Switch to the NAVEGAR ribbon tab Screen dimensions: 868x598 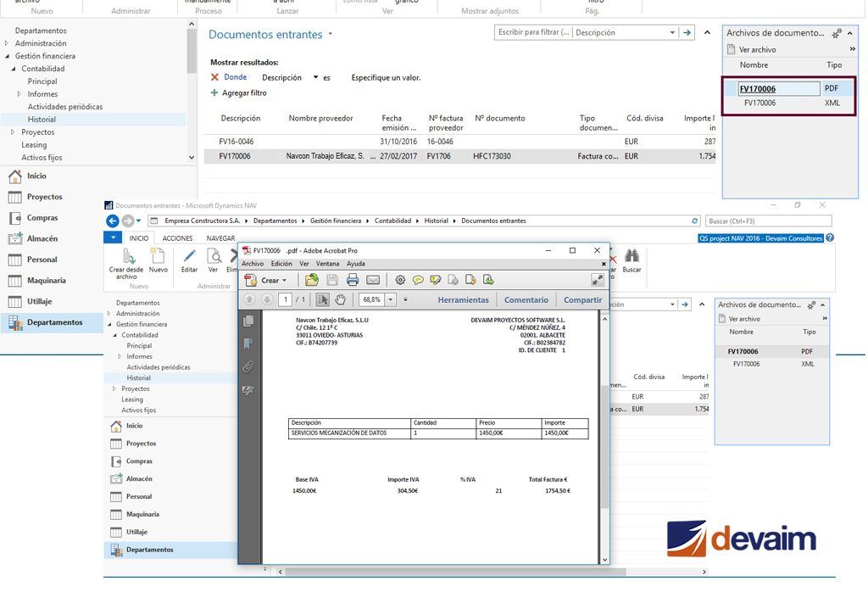(221, 238)
